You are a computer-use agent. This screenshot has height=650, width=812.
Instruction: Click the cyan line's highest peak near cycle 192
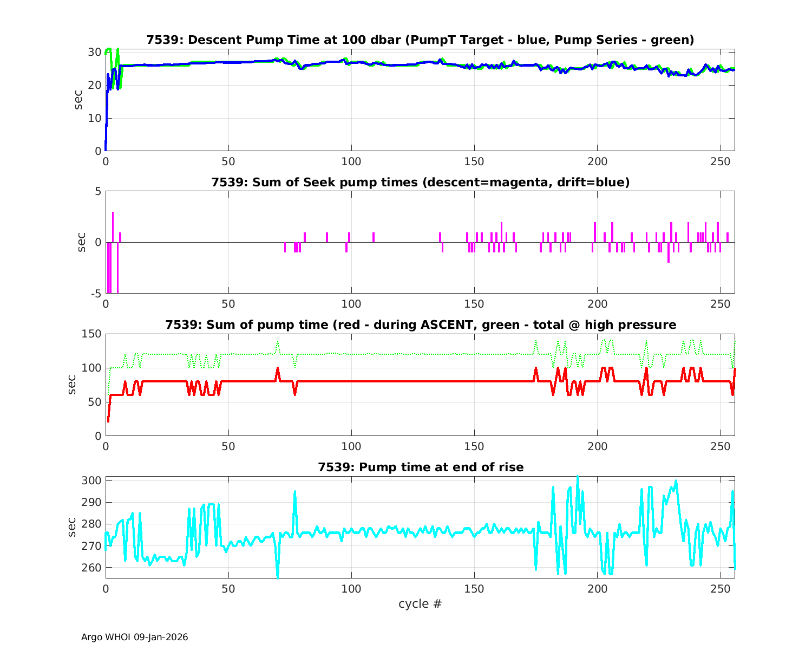pyautogui.click(x=578, y=478)
